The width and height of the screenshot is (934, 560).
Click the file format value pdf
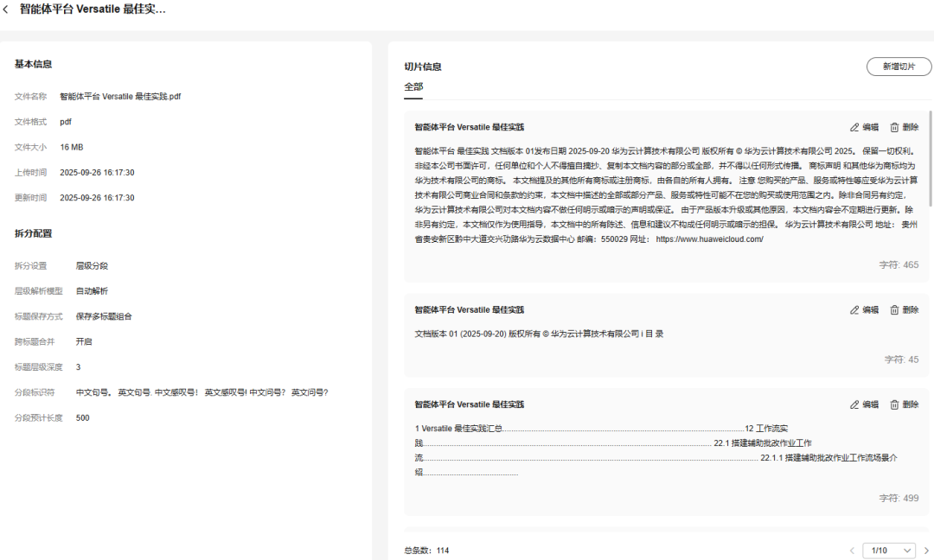[x=66, y=122]
